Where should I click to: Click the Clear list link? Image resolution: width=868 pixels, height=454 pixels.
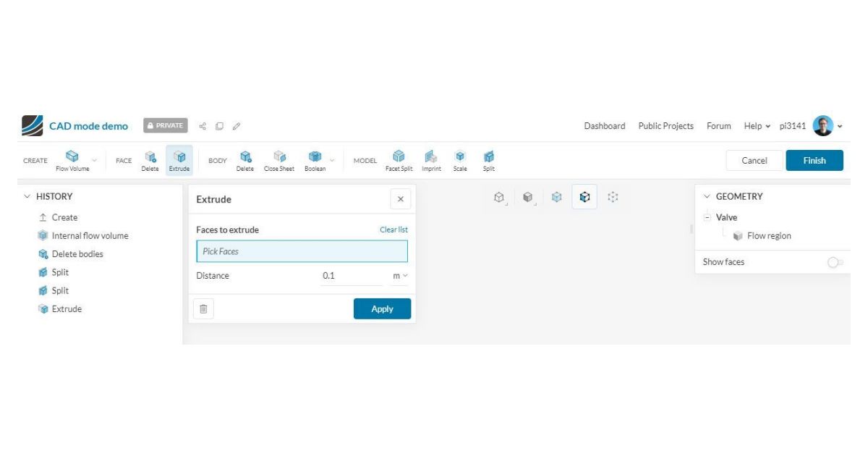(x=393, y=230)
